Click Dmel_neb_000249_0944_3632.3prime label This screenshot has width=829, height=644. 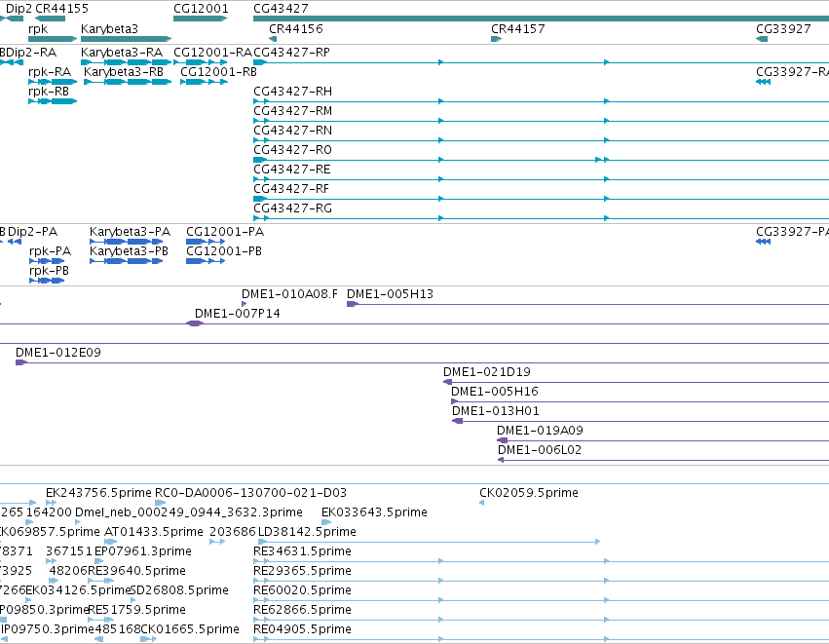coord(189,512)
